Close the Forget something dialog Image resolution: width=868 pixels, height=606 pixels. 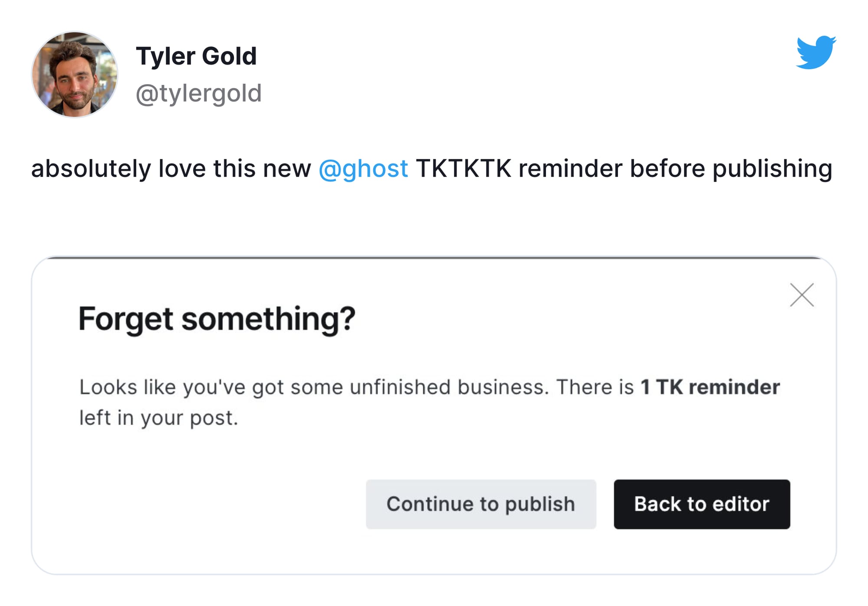pyautogui.click(x=802, y=295)
